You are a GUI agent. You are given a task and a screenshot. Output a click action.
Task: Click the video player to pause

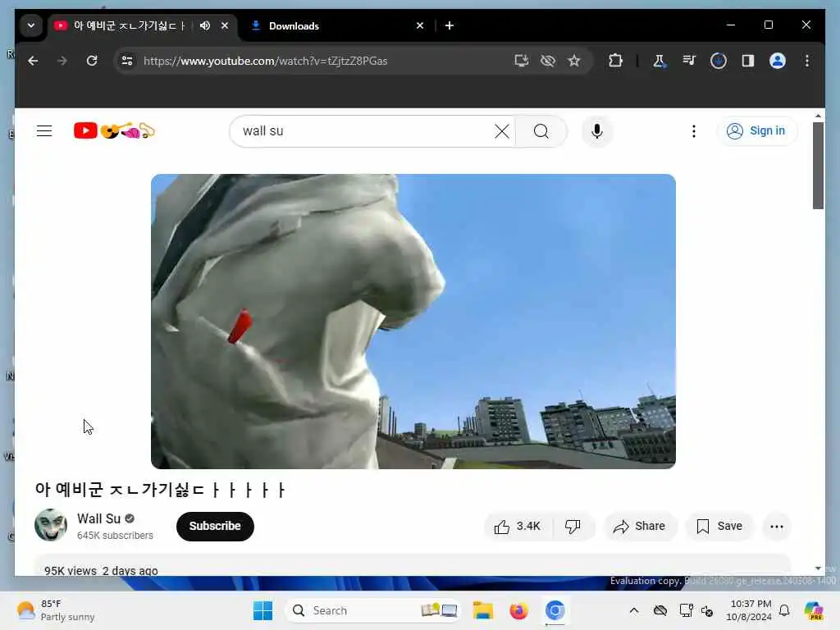tap(413, 322)
